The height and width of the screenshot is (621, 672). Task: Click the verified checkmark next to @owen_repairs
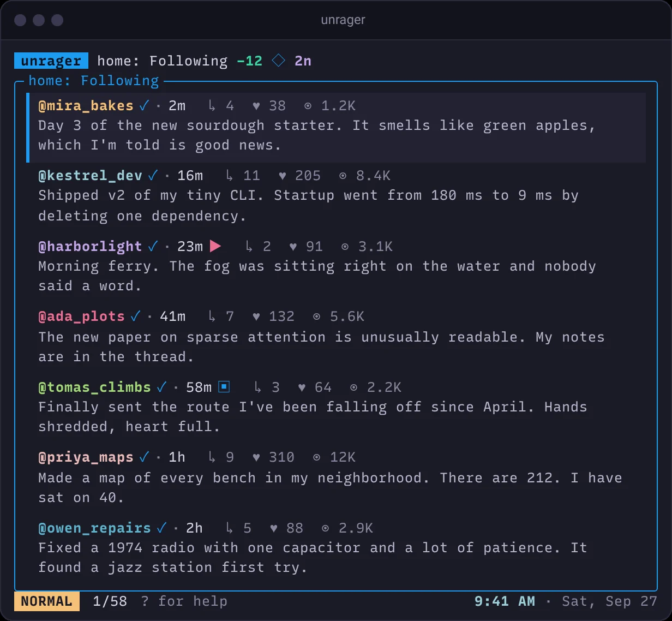pyautogui.click(x=161, y=528)
